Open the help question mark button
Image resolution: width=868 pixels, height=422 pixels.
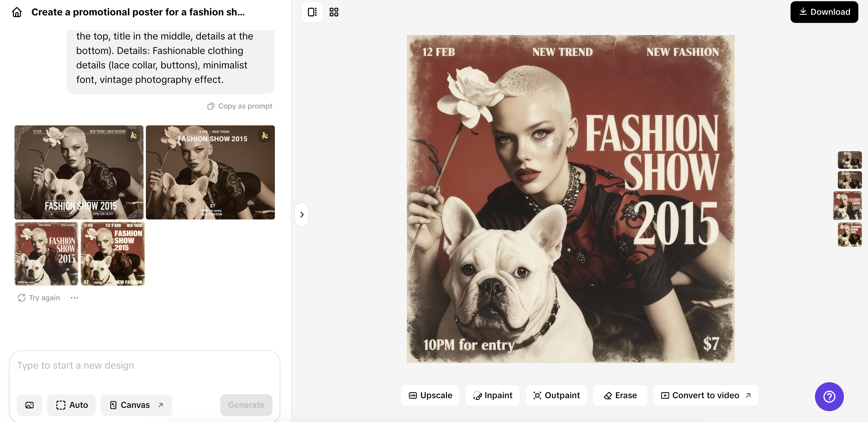point(829,397)
